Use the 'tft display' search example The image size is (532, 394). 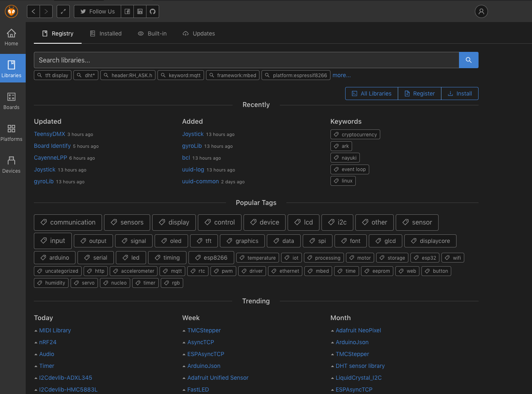[53, 76]
